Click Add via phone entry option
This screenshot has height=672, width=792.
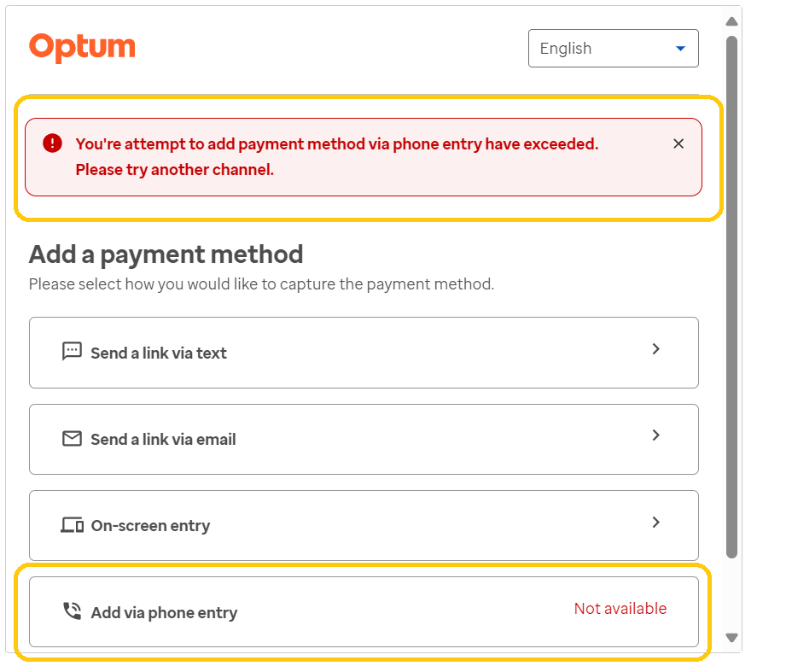click(164, 613)
